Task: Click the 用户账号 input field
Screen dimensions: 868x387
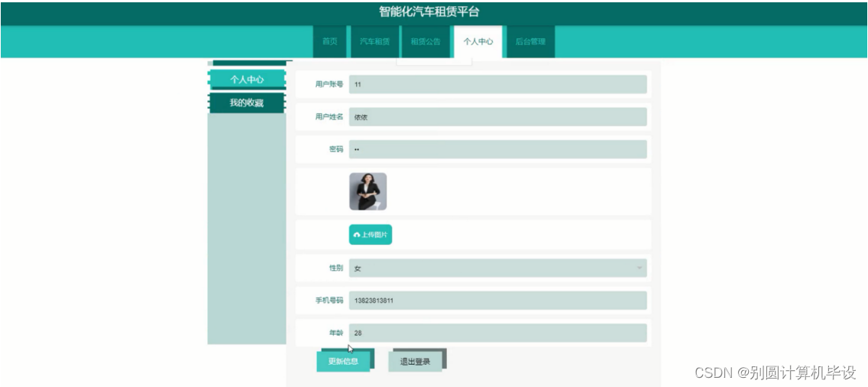Action: coord(497,84)
